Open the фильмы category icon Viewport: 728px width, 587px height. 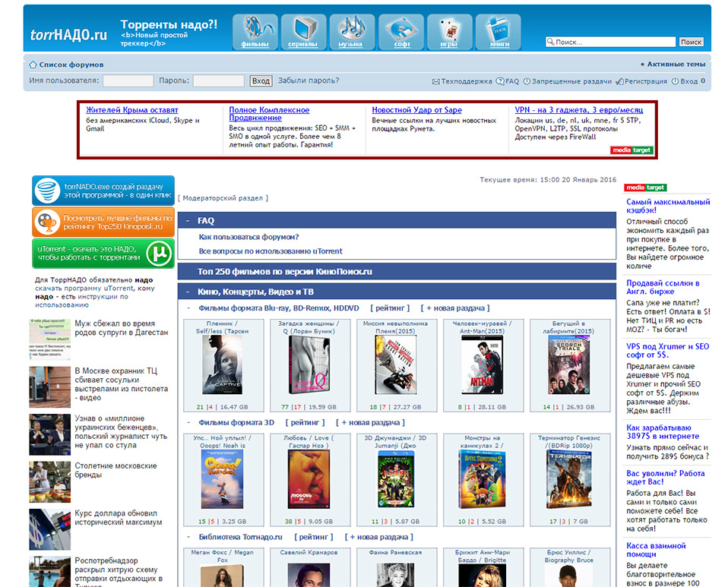pyautogui.click(x=255, y=32)
